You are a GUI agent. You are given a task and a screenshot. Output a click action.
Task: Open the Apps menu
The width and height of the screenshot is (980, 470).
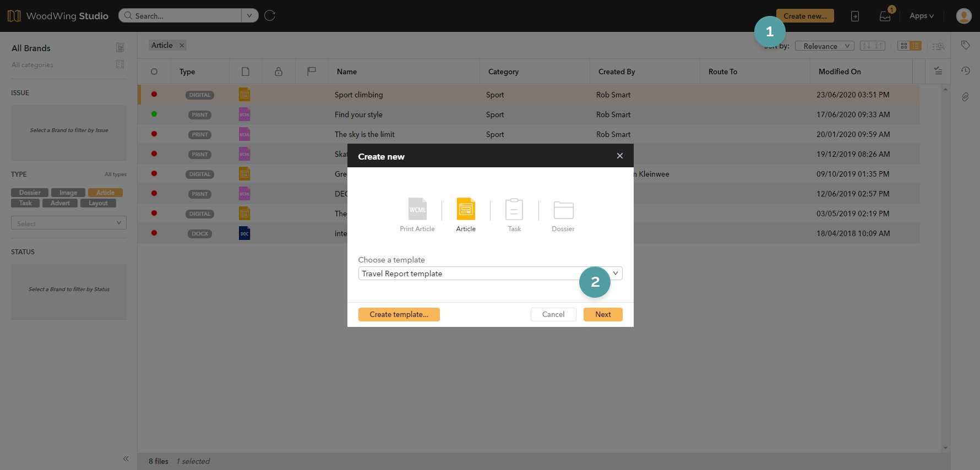click(x=922, y=16)
